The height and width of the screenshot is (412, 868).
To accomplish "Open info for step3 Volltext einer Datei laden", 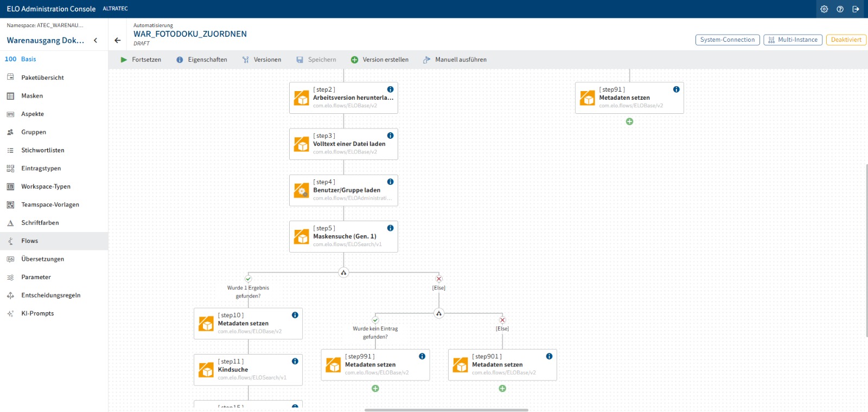I will tap(390, 136).
